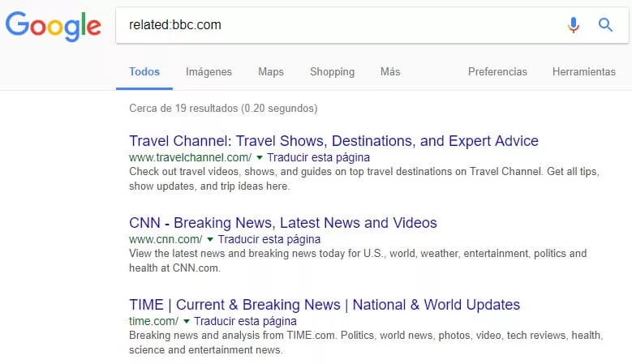Click the 'Cerca de 19 resultados' stats text
The height and width of the screenshot is (364, 632).
[x=223, y=109]
